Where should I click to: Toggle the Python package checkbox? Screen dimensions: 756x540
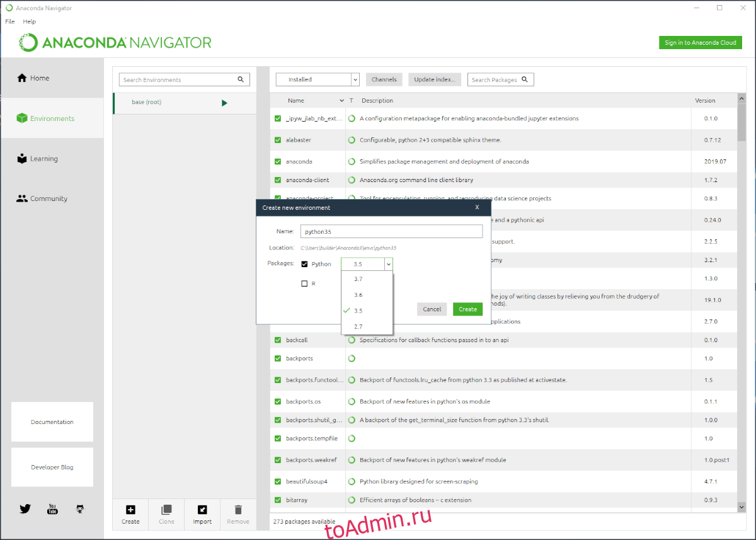305,264
